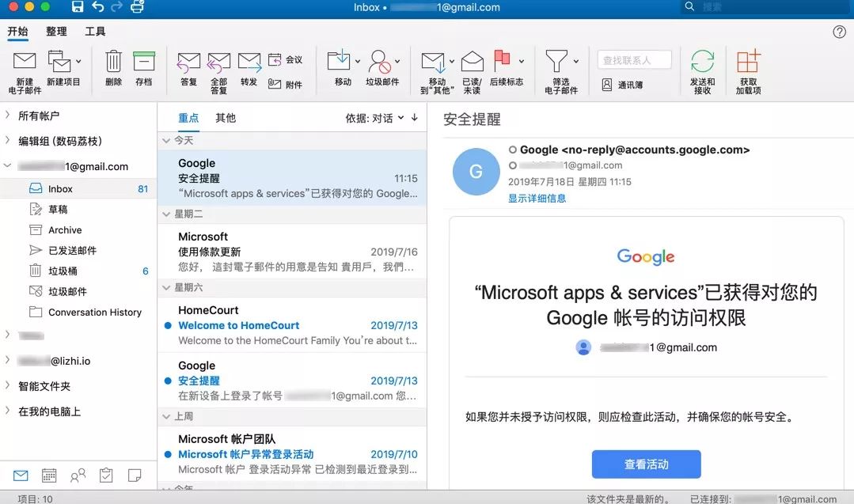This screenshot has height=504, width=854.
Task: Collapse the 星期二 message group
Action: 167,214
